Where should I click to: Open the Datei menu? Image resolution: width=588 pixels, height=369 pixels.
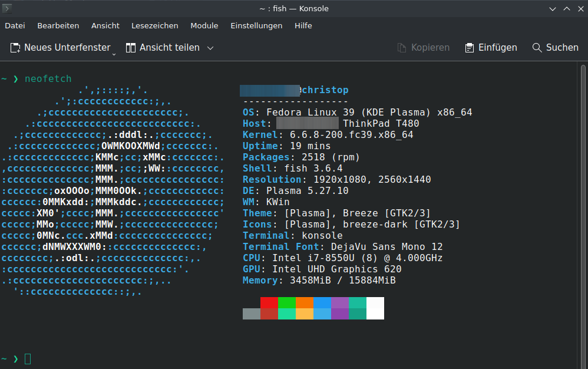(x=15, y=26)
